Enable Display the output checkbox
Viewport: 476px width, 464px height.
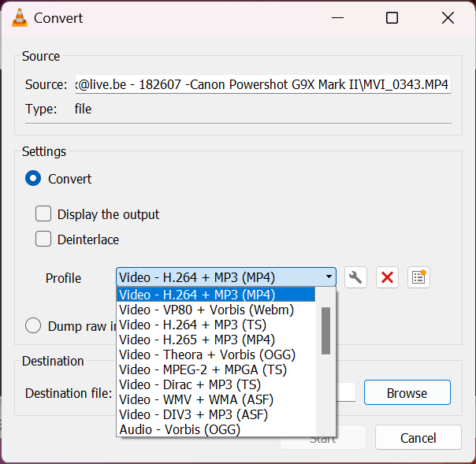tap(43, 213)
